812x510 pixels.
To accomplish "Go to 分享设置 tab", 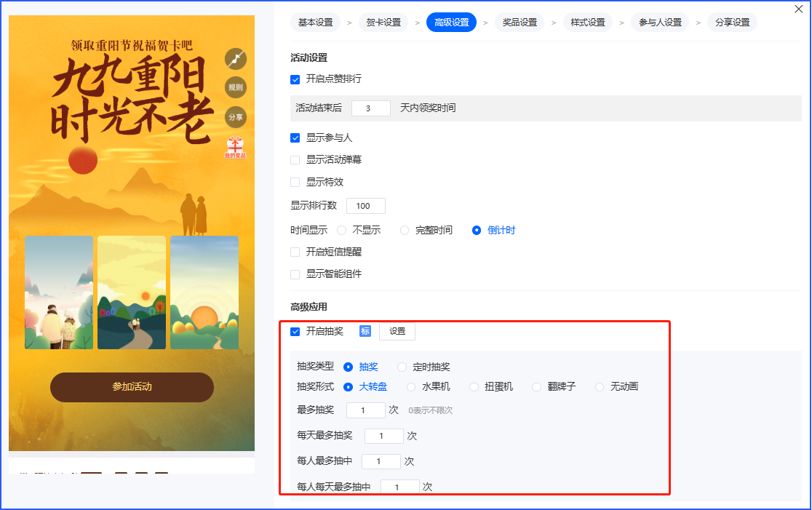I will (732, 23).
